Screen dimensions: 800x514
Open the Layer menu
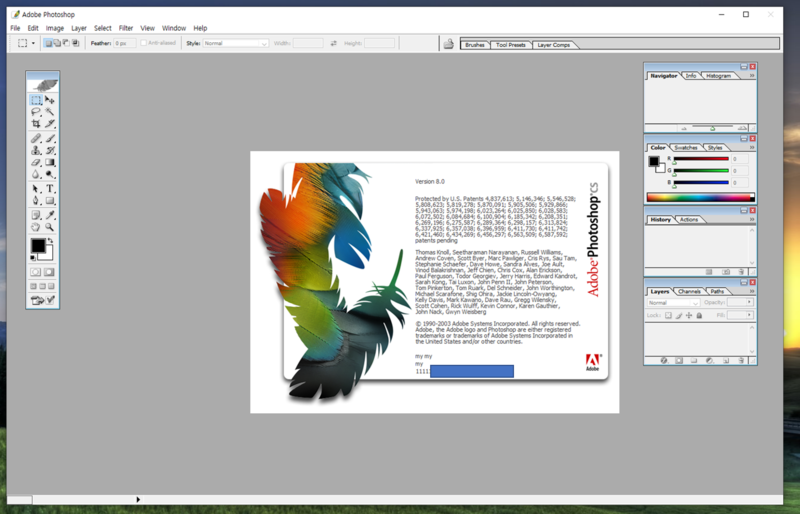point(79,28)
